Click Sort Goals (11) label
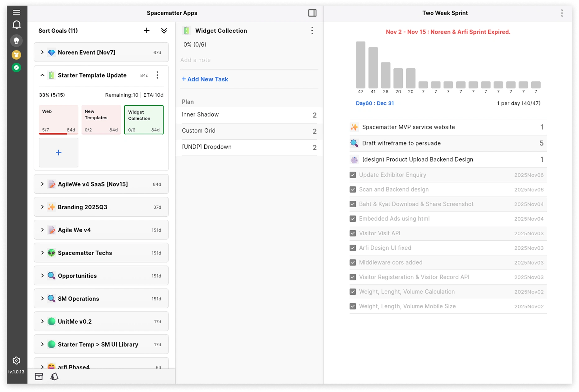Viewport: 579px width, 392px height. tap(58, 31)
